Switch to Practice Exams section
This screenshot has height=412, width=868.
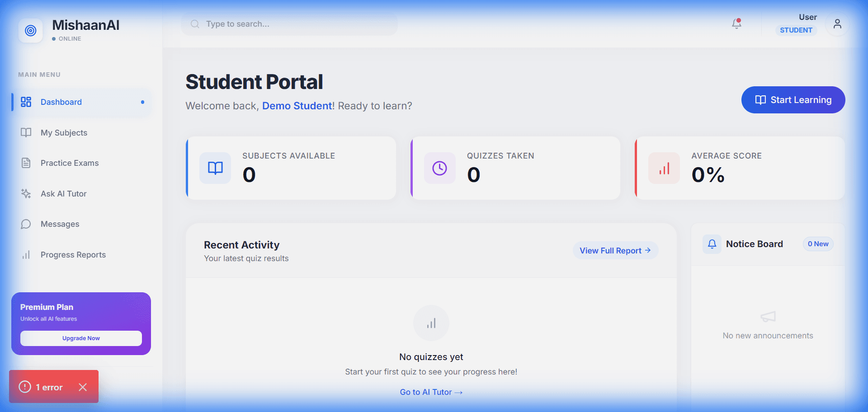point(69,163)
